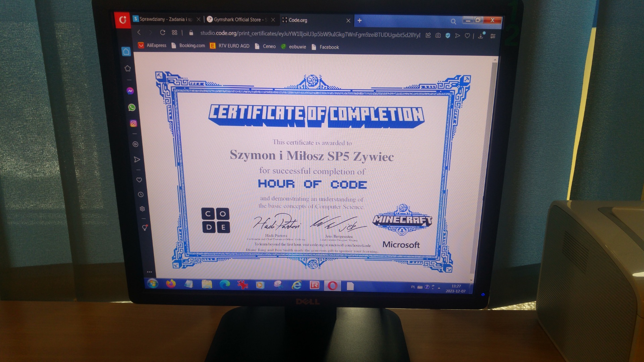Screen dimensions: 644x362
Task: Open the media player taskbar icon
Action: pyautogui.click(x=260, y=285)
